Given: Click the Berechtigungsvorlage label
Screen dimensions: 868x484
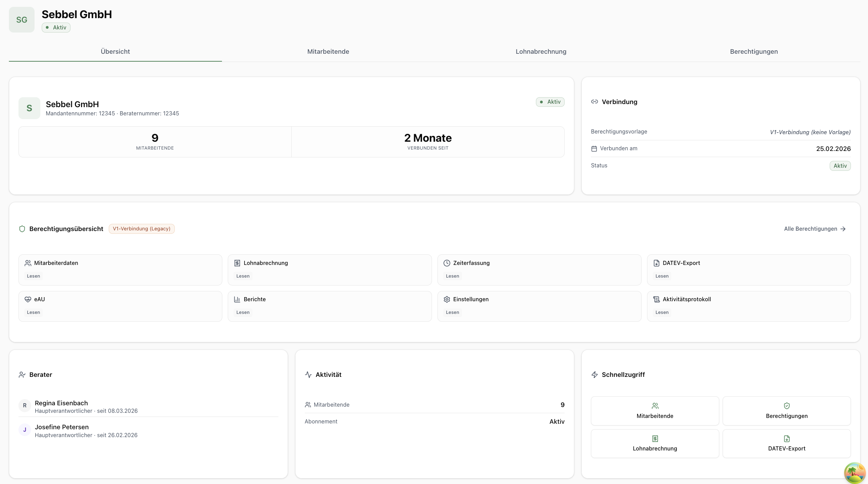Looking at the screenshot, I should pos(619,132).
